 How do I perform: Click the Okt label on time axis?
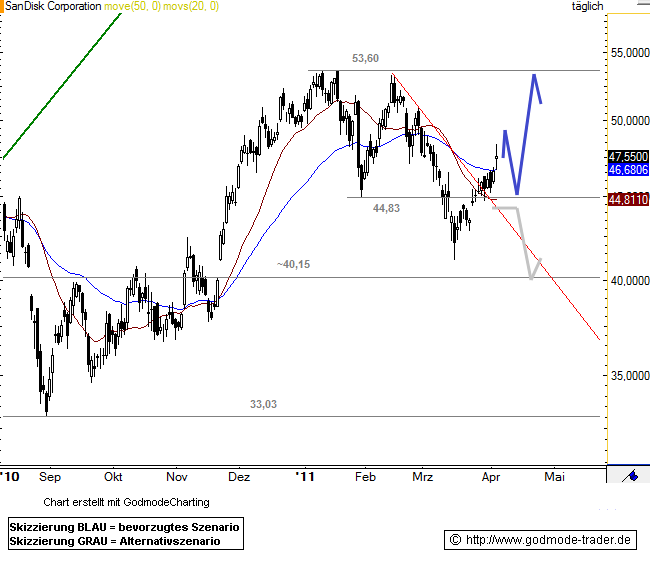[113, 477]
